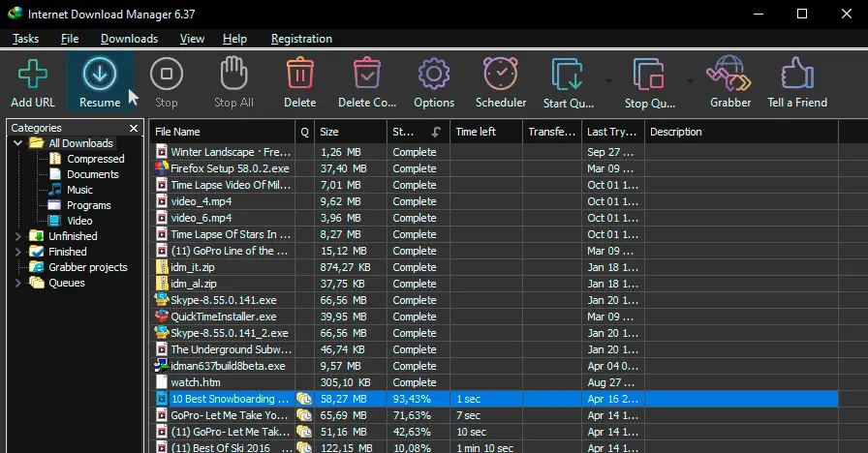
Task: Select Skype-8.55.0.141.exe row
Action: pos(494,300)
